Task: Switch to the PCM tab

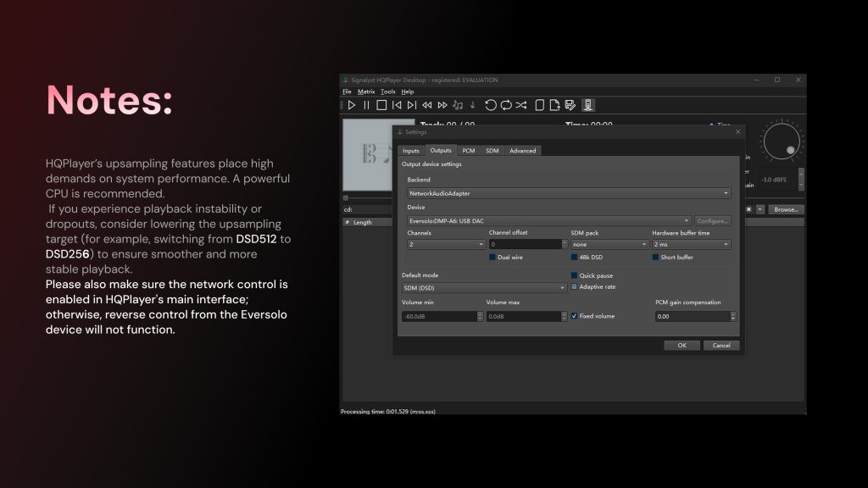Action: click(468, 151)
